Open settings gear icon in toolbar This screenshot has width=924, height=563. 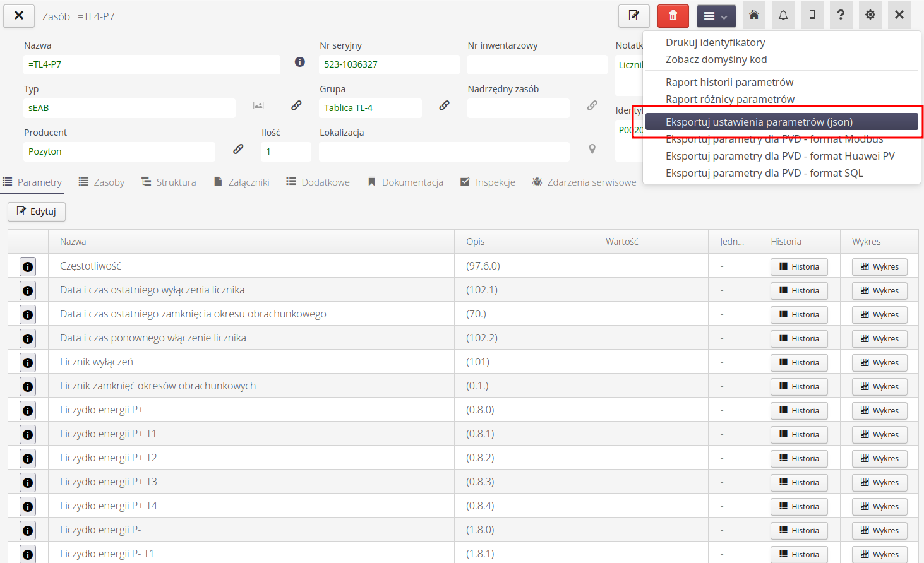click(870, 15)
